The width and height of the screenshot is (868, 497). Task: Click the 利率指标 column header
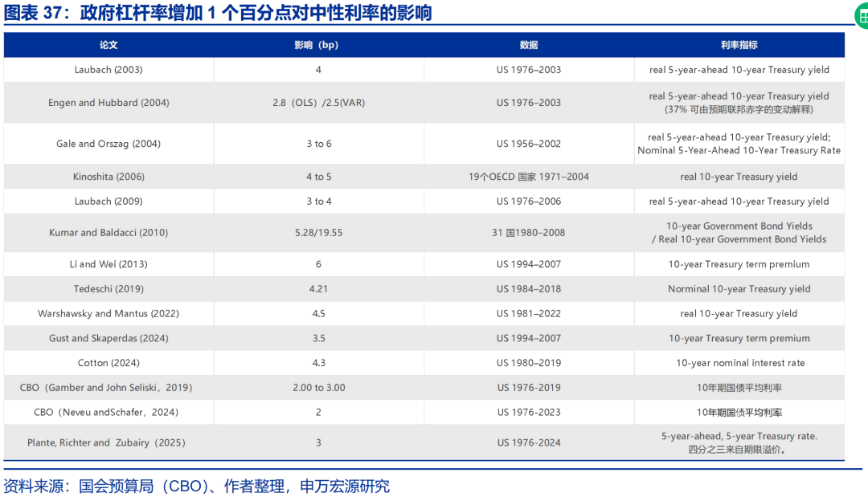coord(739,45)
